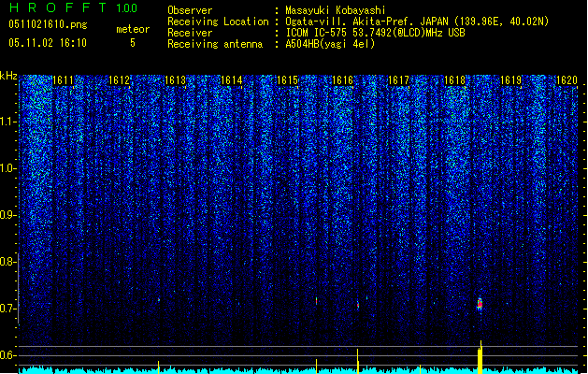Image resolution: width=588 pixels, height=374 pixels.
Task: Click time marker 1614
Action: click(232, 80)
